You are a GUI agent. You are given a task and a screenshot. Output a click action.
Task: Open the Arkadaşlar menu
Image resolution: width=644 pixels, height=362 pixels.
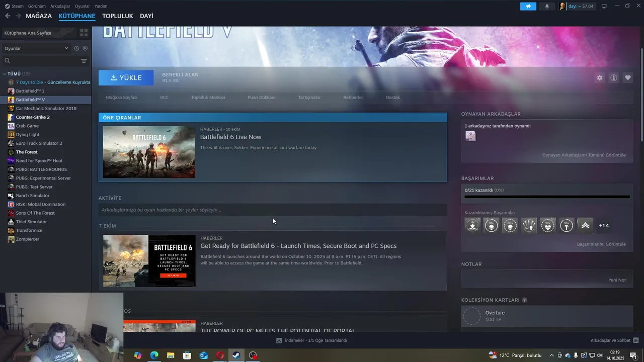pos(60,6)
